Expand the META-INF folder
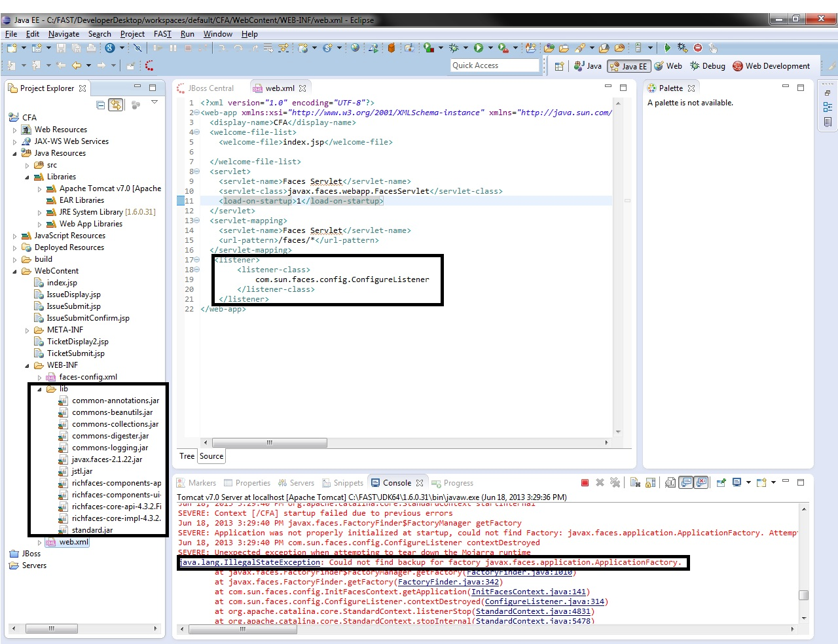 (27, 331)
